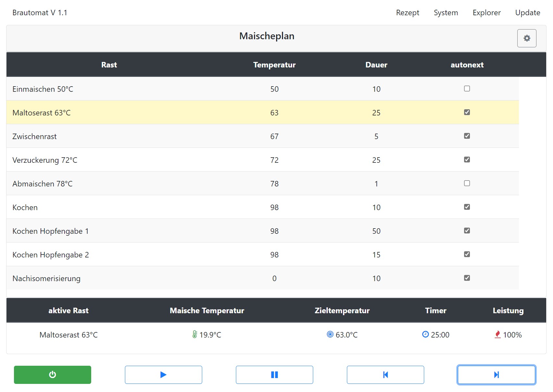Go to the Explorer page
The width and height of the screenshot is (553, 392).
point(486,13)
